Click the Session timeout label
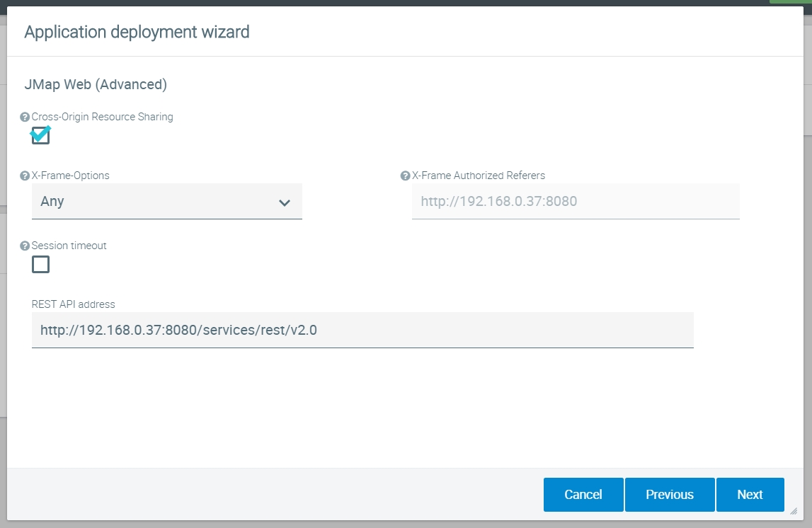Viewport: 812px width, 528px height. point(69,246)
